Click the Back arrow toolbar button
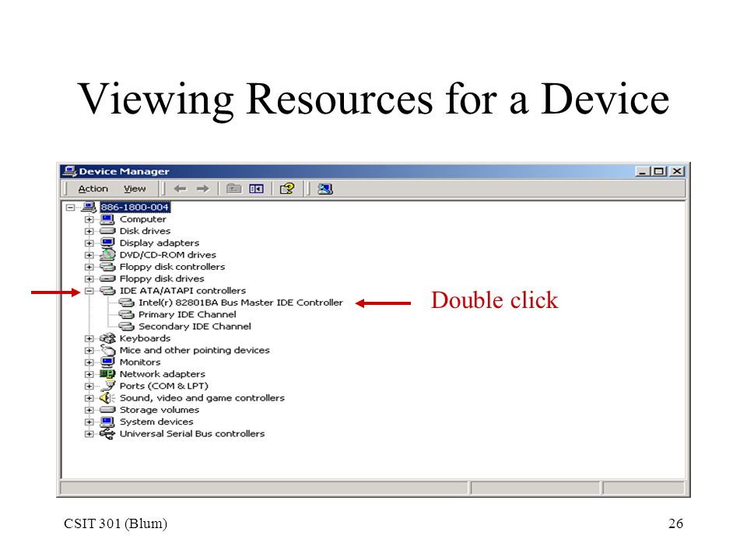The width and height of the screenshot is (747, 560). pos(180,189)
